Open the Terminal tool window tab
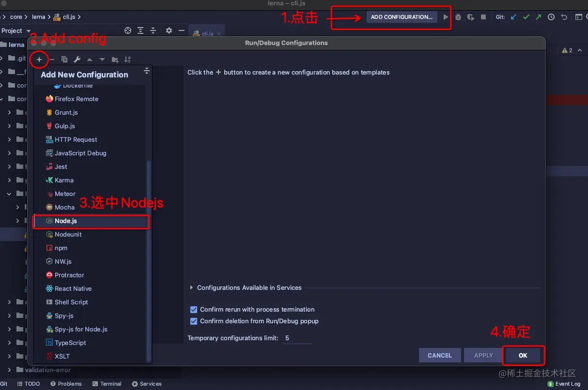The width and height of the screenshot is (588, 390). (x=107, y=384)
